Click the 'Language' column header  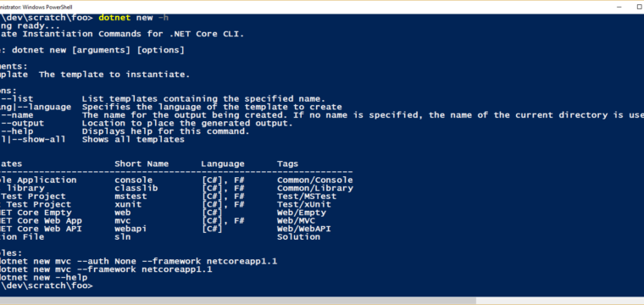tap(223, 164)
